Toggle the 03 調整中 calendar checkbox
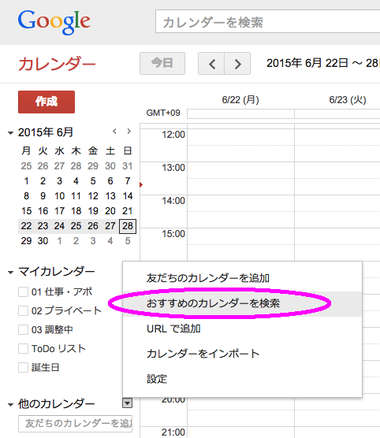Screen dimensions: 380x438 tap(23, 330)
